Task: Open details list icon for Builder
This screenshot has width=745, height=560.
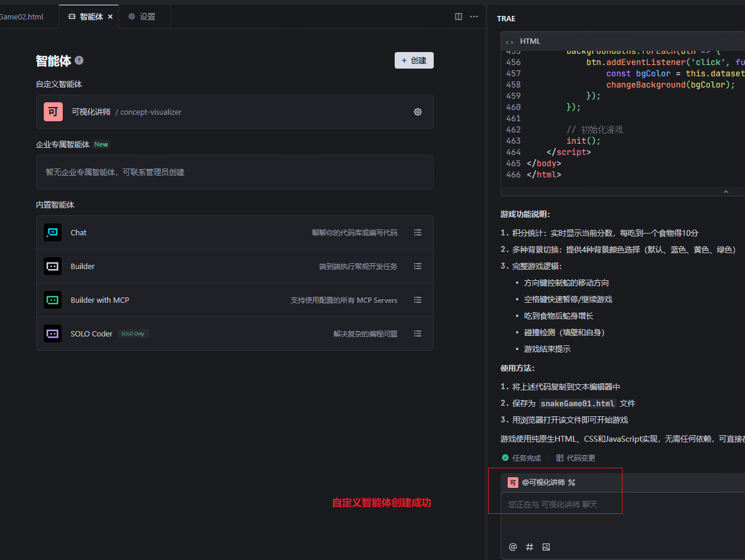Action: tap(418, 266)
